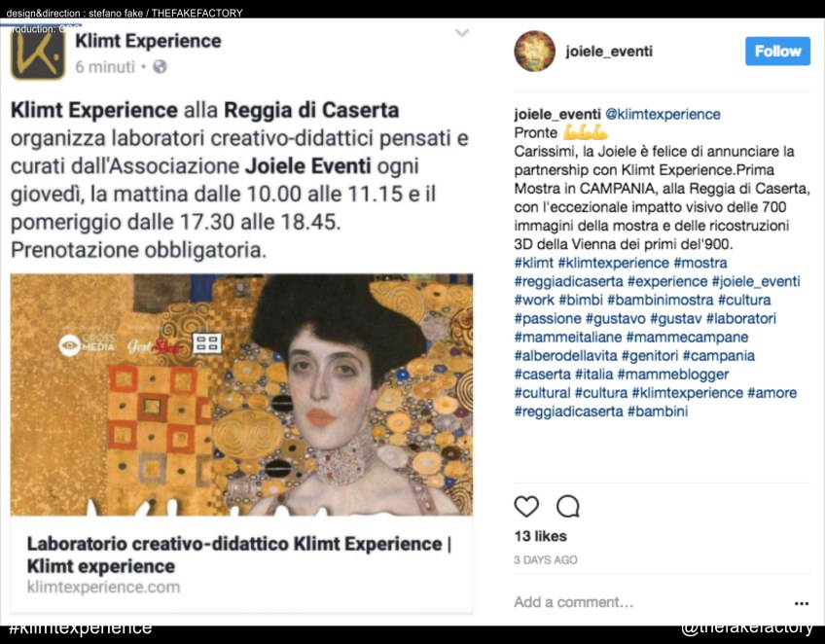This screenshot has height=644, width=825.
Task: Click the public globe privacy icon
Action: tap(160, 67)
